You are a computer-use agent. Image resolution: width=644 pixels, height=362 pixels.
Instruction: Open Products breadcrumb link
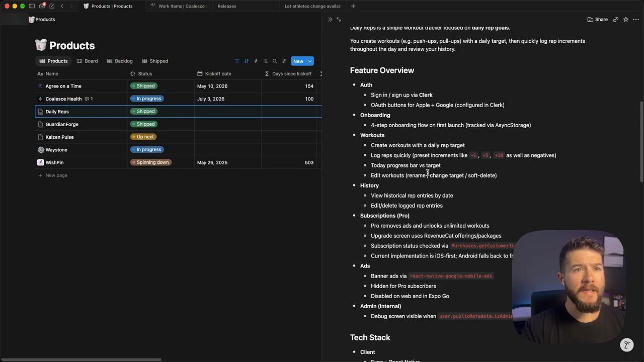(x=42, y=20)
